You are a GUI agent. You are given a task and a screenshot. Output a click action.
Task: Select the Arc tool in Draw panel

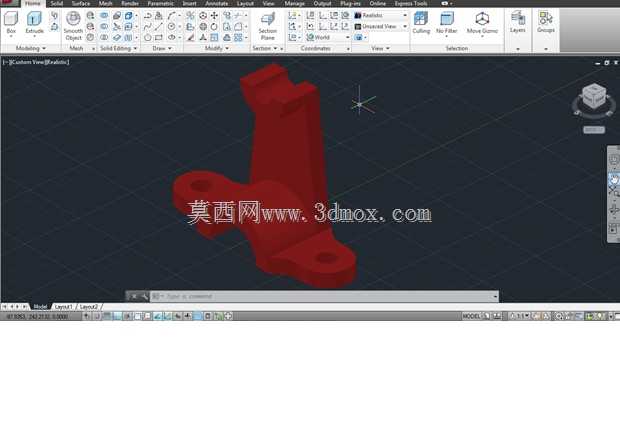(171, 15)
